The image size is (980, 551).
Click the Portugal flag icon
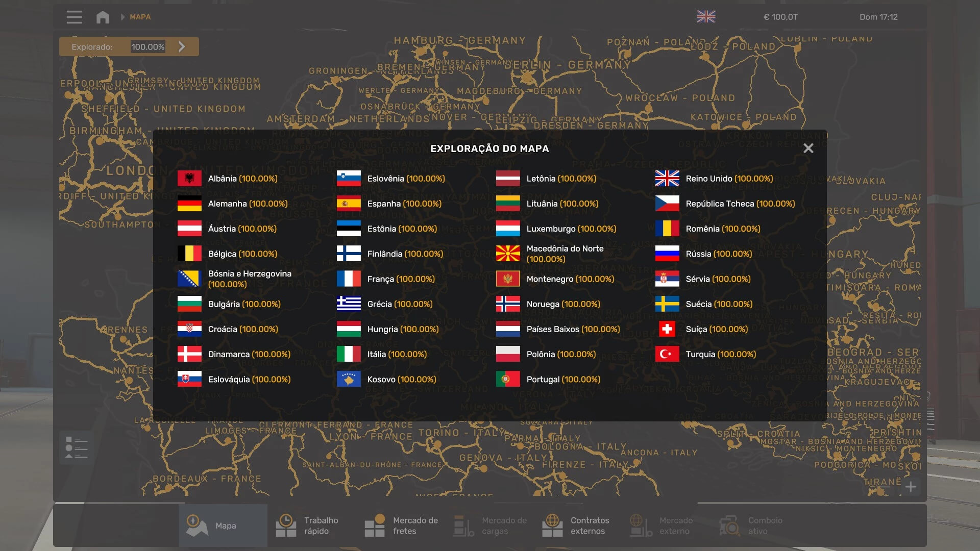tap(508, 379)
